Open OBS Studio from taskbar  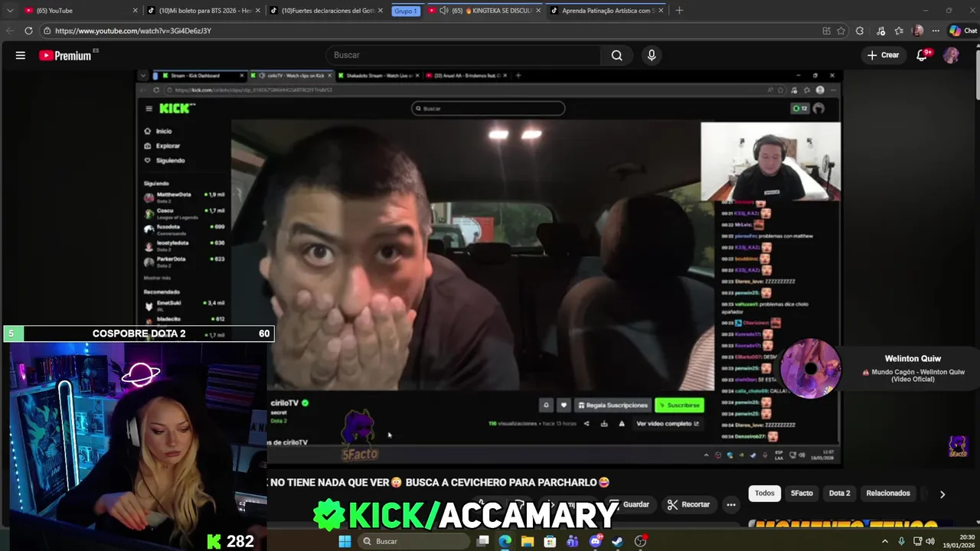point(641,541)
